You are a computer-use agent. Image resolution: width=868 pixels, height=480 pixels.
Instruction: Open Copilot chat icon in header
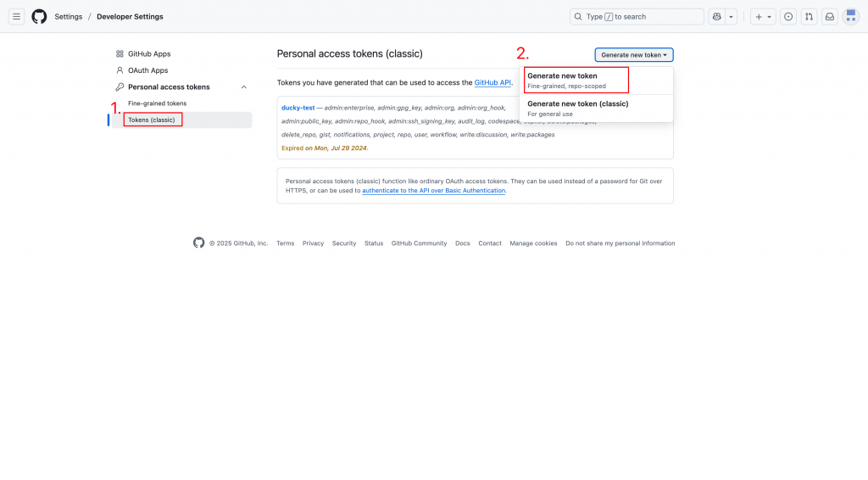pyautogui.click(x=717, y=17)
